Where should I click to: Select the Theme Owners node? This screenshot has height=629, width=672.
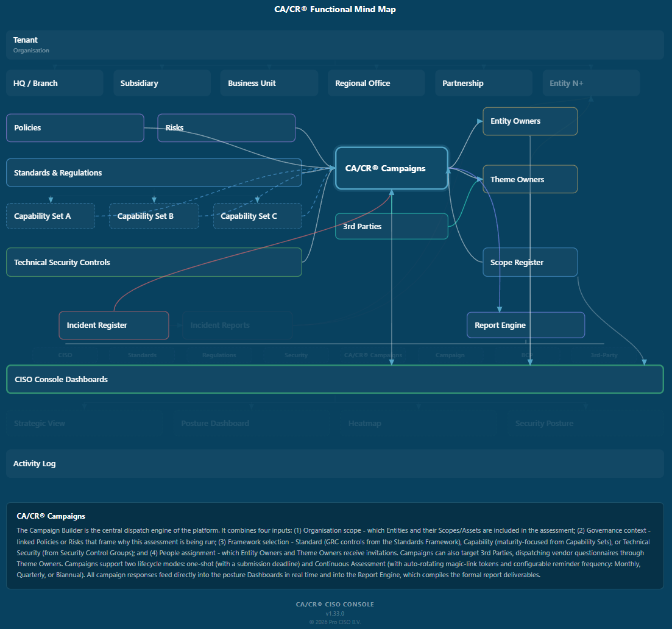tap(530, 179)
